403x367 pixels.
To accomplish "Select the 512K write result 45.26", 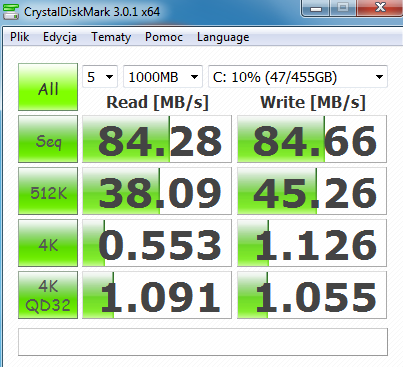I will tap(312, 191).
